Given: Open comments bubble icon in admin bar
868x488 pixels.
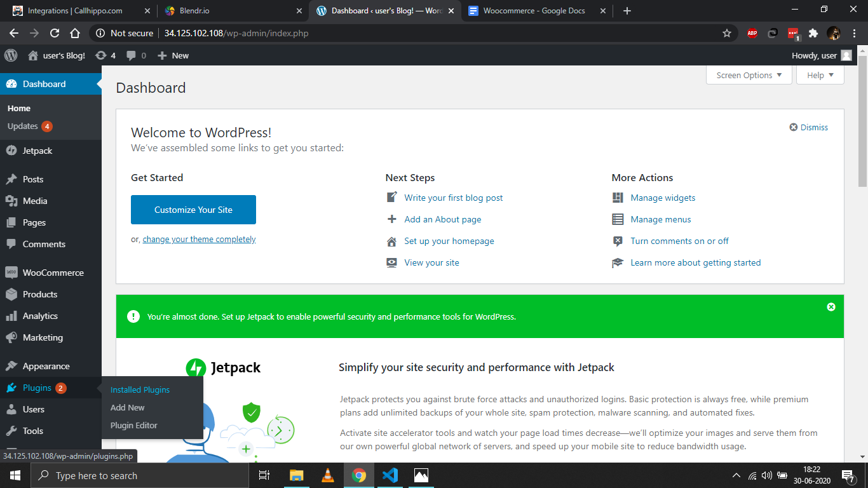Looking at the screenshot, I should pyautogui.click(x=132, y=56).
